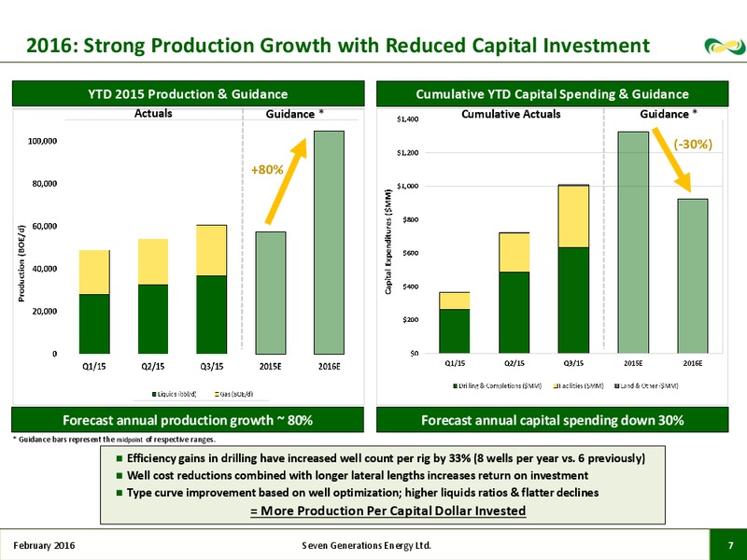Click the 'Production (BOE/d)' axis title
Screen dimensions: 747x560
21,263
